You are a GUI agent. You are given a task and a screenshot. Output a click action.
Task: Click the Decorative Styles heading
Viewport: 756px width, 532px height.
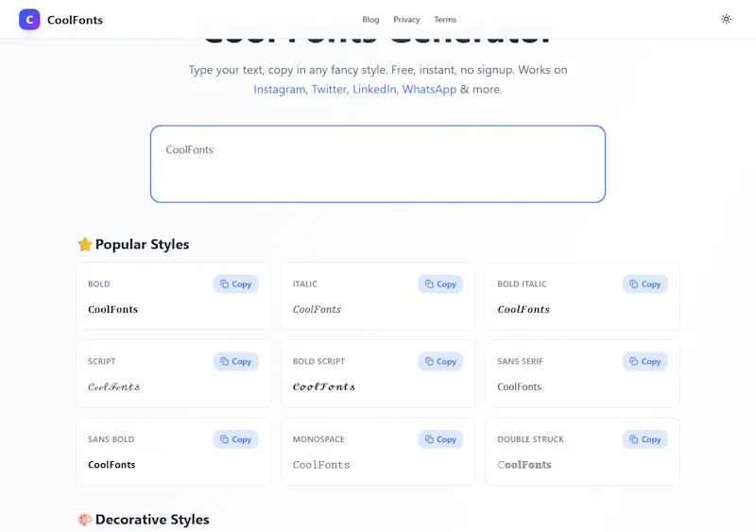tap(152, 520)
